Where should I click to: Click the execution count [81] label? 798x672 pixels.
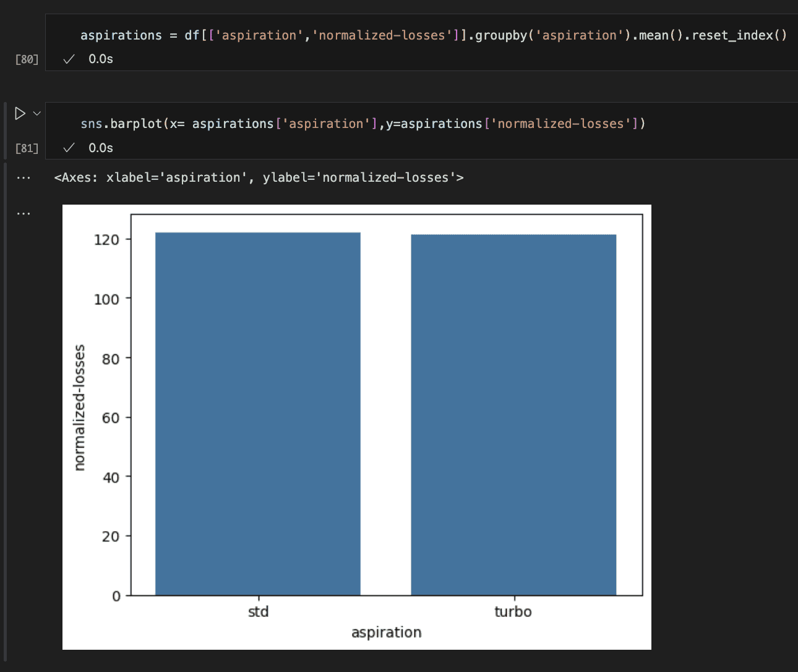point(27,148)
